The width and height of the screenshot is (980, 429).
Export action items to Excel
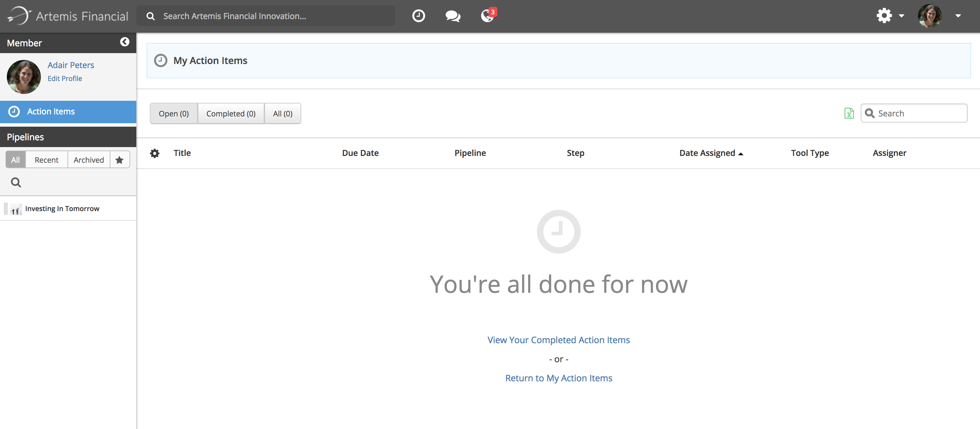(x=849, y=113)
